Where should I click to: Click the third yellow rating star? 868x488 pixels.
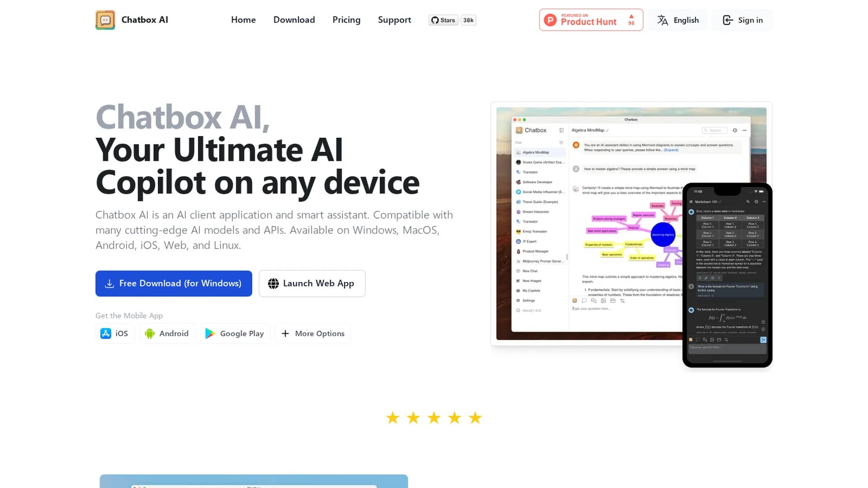point(434,418)
